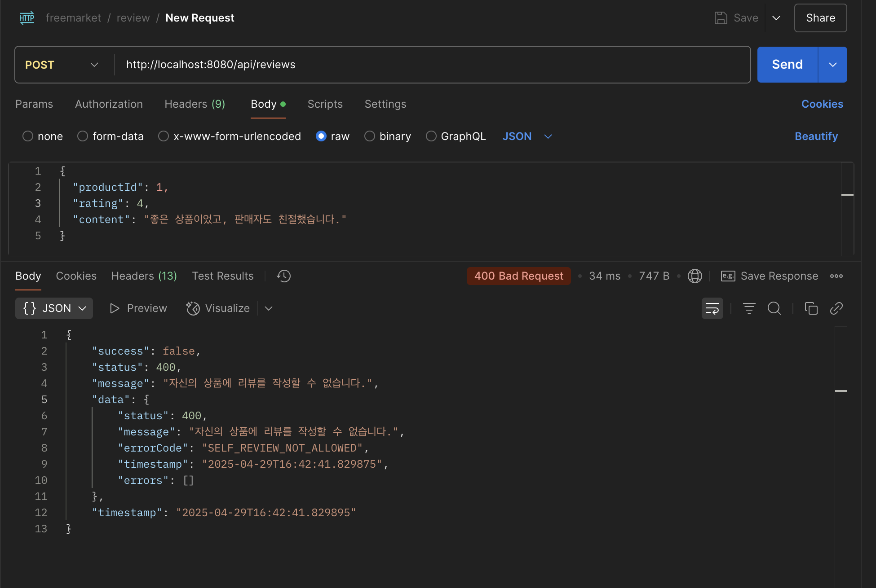This screenshot has height=588, width=876.
Task: Click the request body editor scrollbar marker
Action: 847,195
